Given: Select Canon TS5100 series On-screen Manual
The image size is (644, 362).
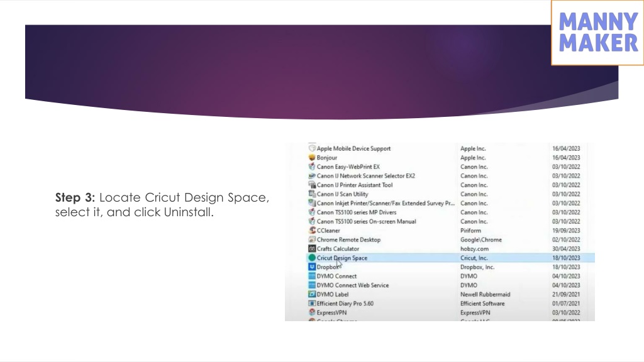Looking at the screenshot, I should (x=366, y=221).
